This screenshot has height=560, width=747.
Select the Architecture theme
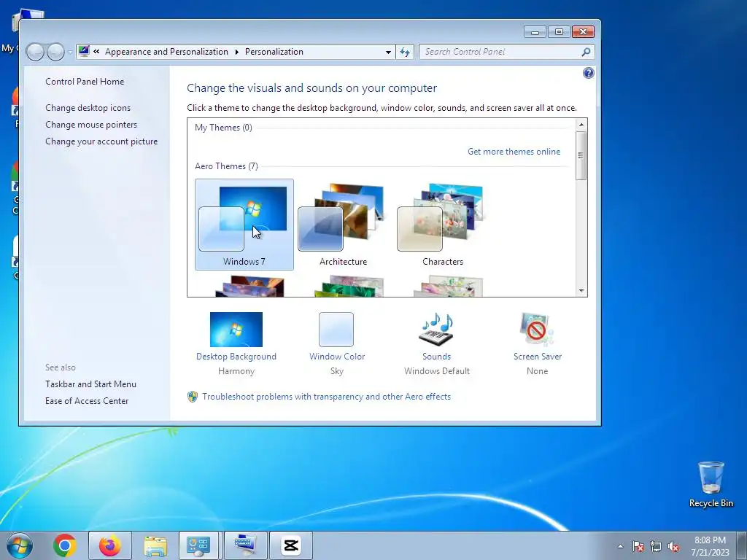coord(343,225)
